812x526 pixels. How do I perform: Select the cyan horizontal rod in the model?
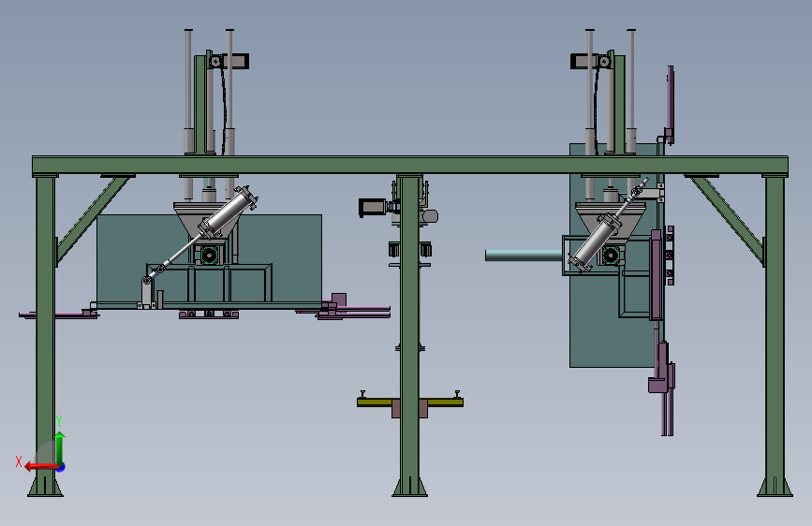click(524, 255)
